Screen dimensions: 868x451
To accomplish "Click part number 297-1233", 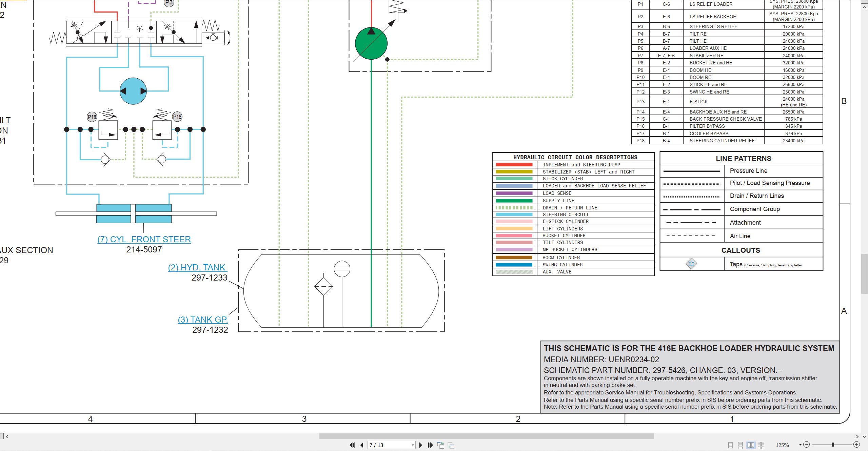I will [209, 278].
